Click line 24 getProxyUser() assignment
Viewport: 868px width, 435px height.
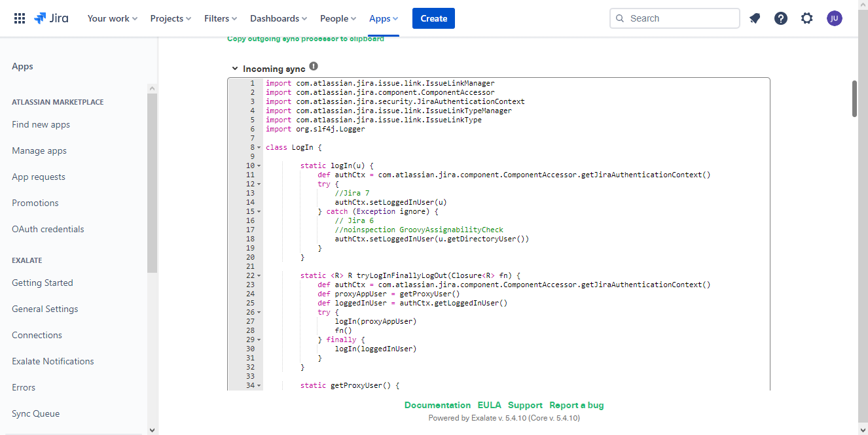click(389, 294)
